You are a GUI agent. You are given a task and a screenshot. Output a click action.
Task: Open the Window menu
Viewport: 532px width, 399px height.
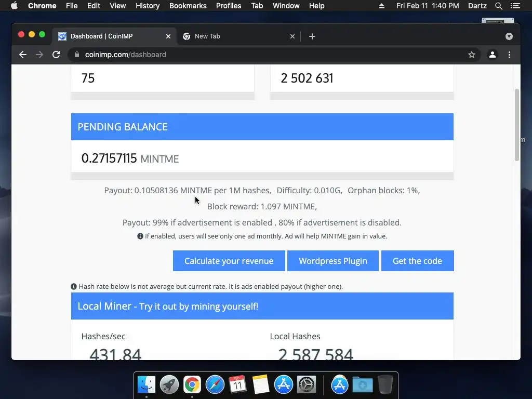pos(286,6)
